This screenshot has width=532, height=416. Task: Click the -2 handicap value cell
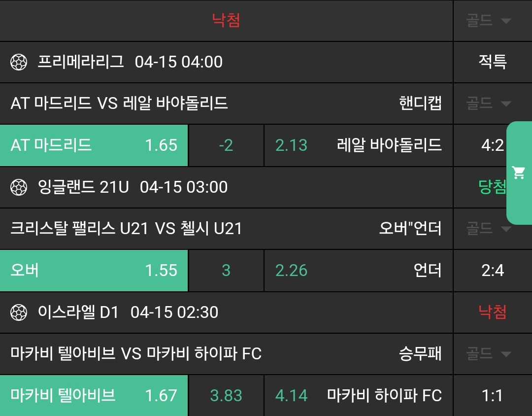[226, 145]
